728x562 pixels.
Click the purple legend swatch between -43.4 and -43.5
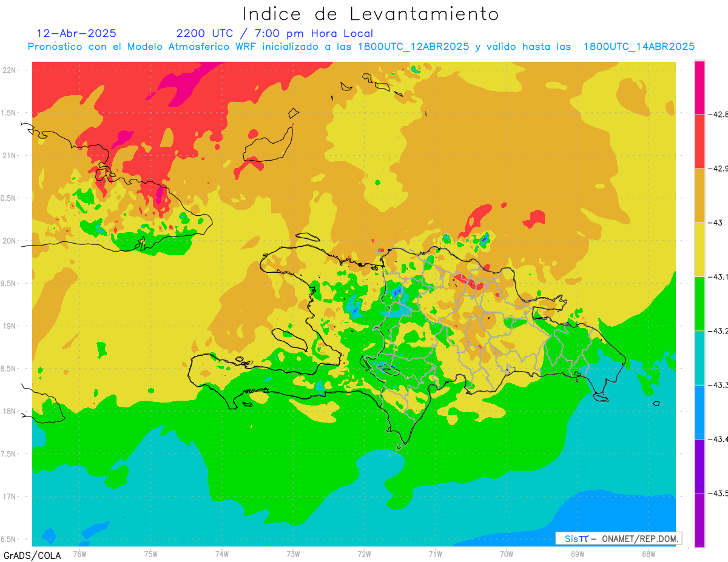[699, 466]
